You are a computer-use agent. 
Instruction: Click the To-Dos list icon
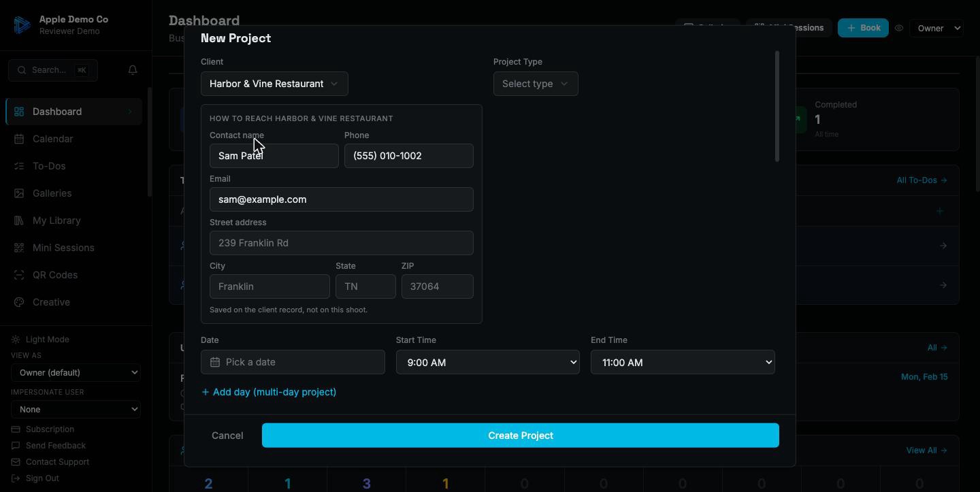pos(19,166)
